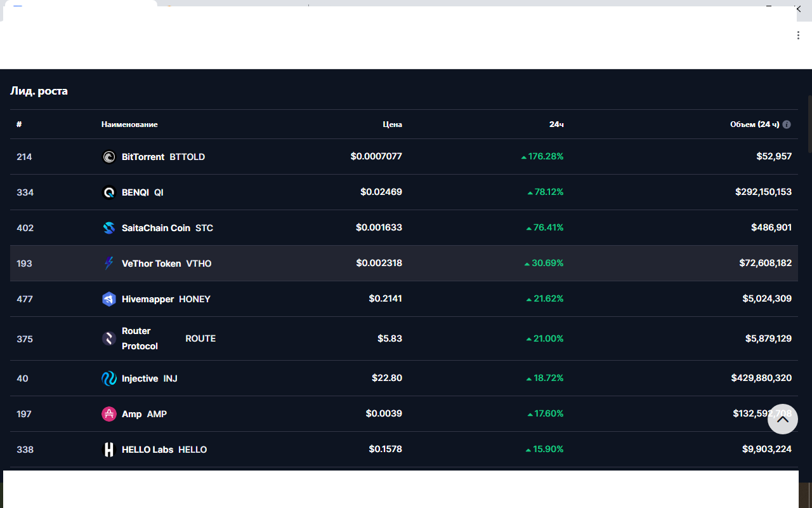Click the rank number 40

(22, 378)
